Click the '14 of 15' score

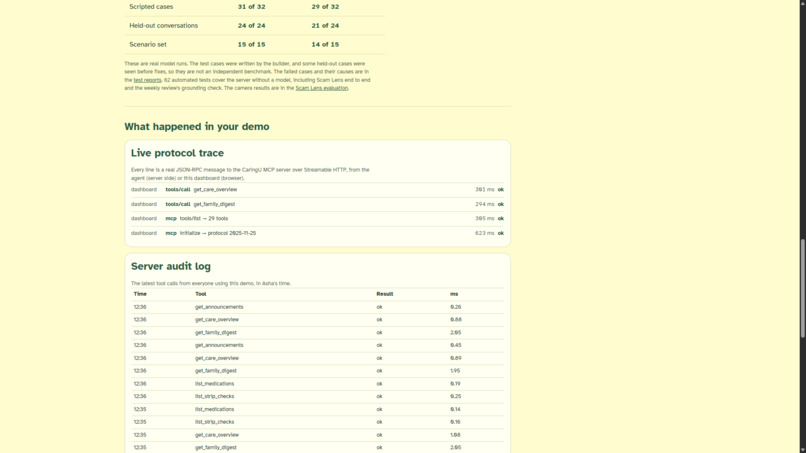(x=325, y=45)
